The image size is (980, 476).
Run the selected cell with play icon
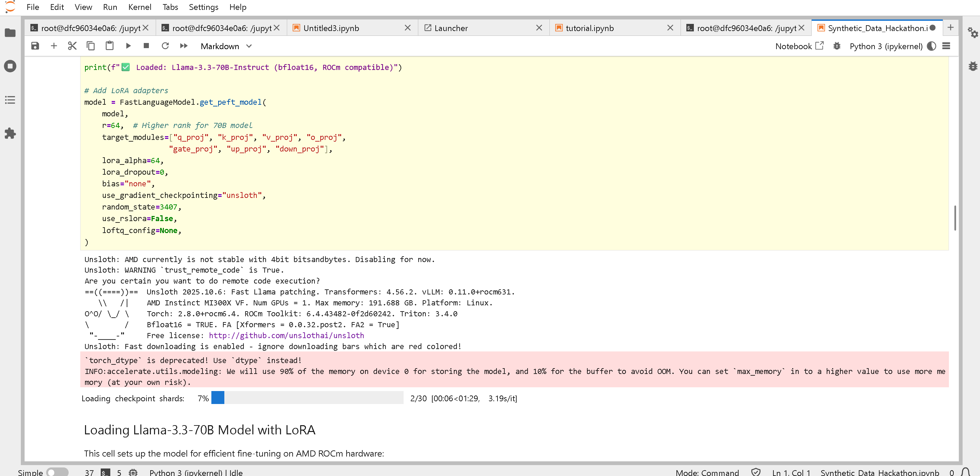click(128, 46)
